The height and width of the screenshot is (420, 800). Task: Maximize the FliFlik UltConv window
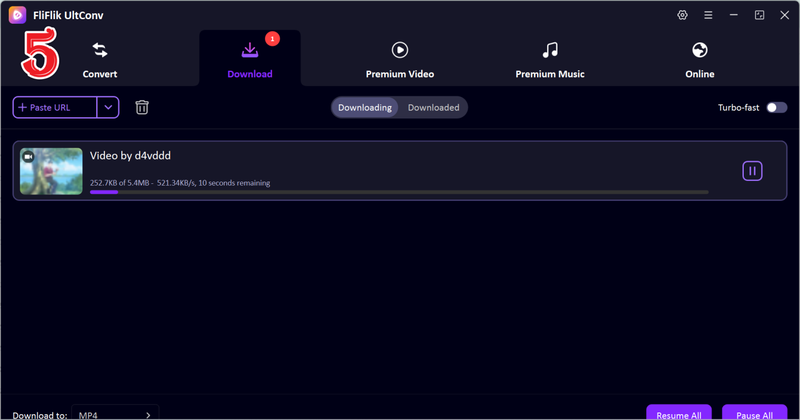tap(759, 15)
